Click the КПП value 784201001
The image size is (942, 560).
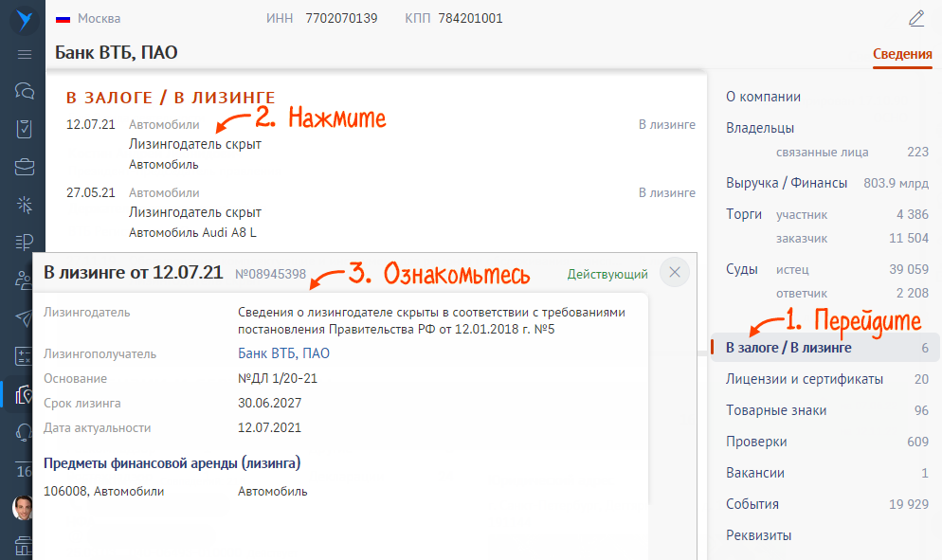tap(470, 19)
